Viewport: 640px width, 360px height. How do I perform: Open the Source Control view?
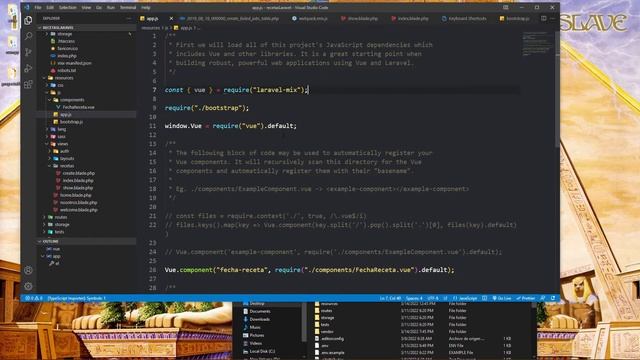pyautogui.click(x=28, y=52)
